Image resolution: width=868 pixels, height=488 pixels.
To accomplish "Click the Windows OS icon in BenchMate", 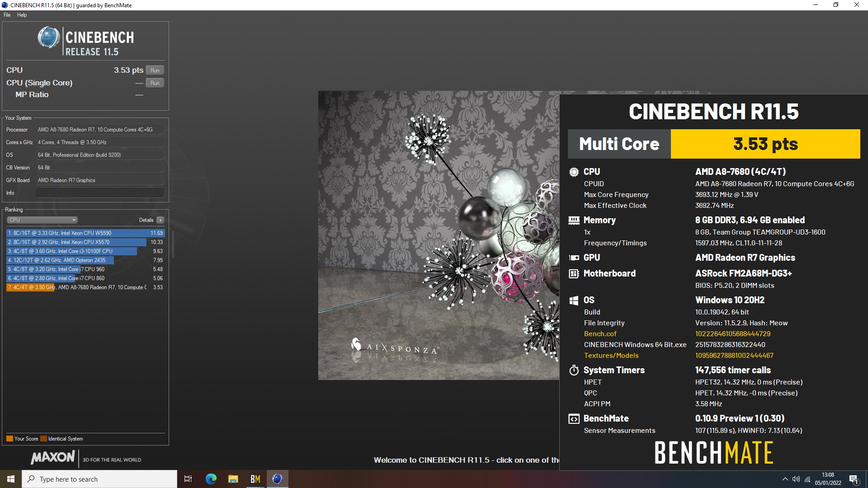I will [574, 300].
